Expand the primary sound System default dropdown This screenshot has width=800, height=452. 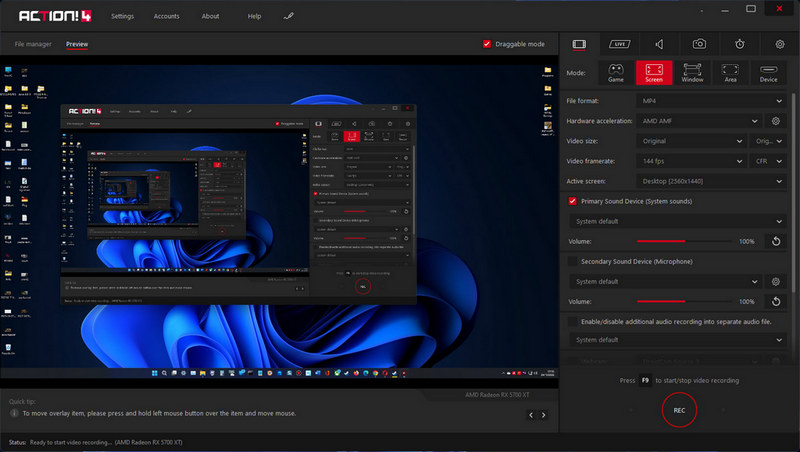(678, 221)
